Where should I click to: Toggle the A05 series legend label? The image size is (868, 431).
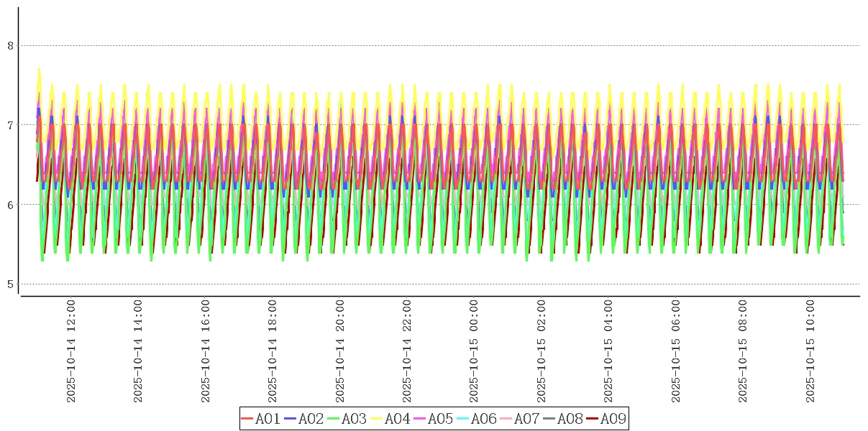(x=440, y=419)
